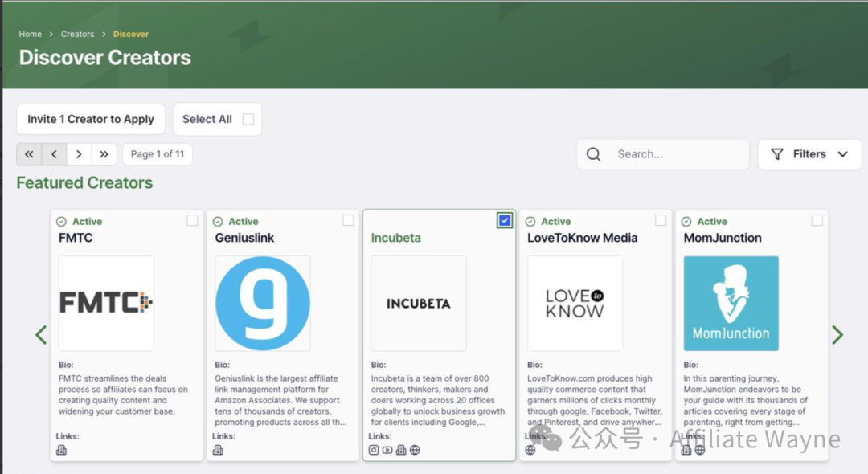Screen dimensions: 868x474
Task: Go to the next page arrow
Action: click(x=79, y=154)
